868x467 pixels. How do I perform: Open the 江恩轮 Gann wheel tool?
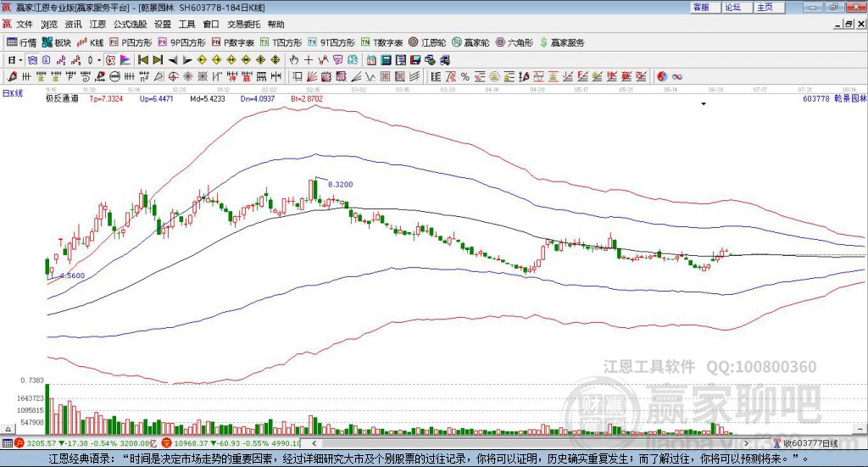pos(427,42)
